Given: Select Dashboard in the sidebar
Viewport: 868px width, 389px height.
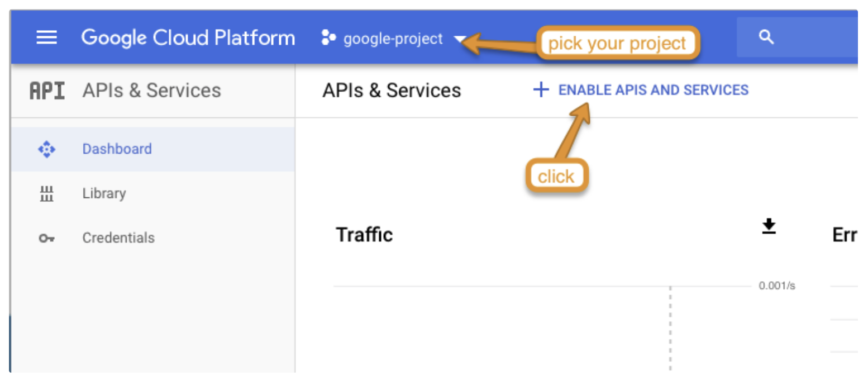Looking at the screenshot, I should click(x=117, y=149).
